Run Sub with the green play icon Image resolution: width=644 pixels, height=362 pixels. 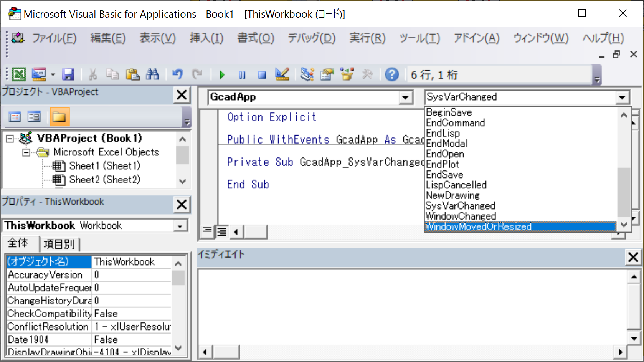click(222, 74)
